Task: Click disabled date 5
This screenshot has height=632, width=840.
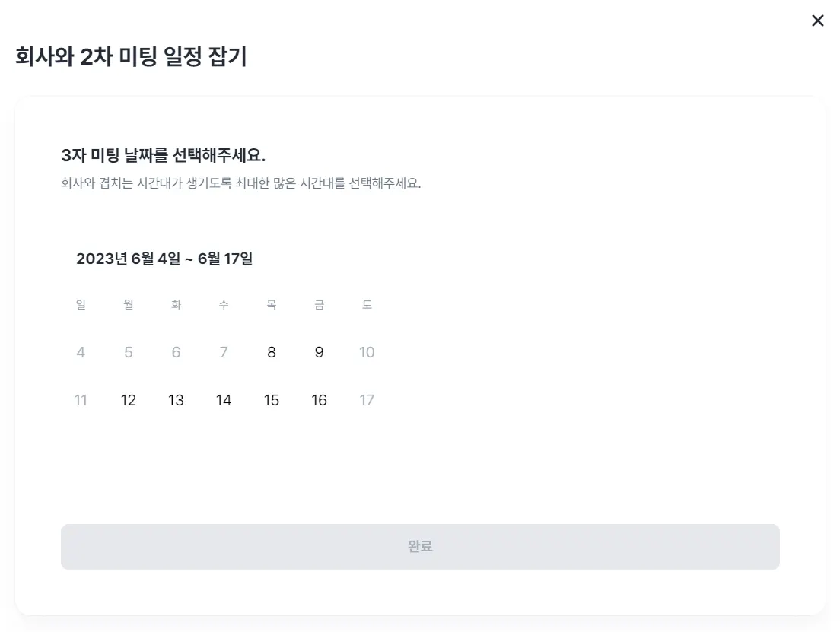Action: click(x=129, y=353)
